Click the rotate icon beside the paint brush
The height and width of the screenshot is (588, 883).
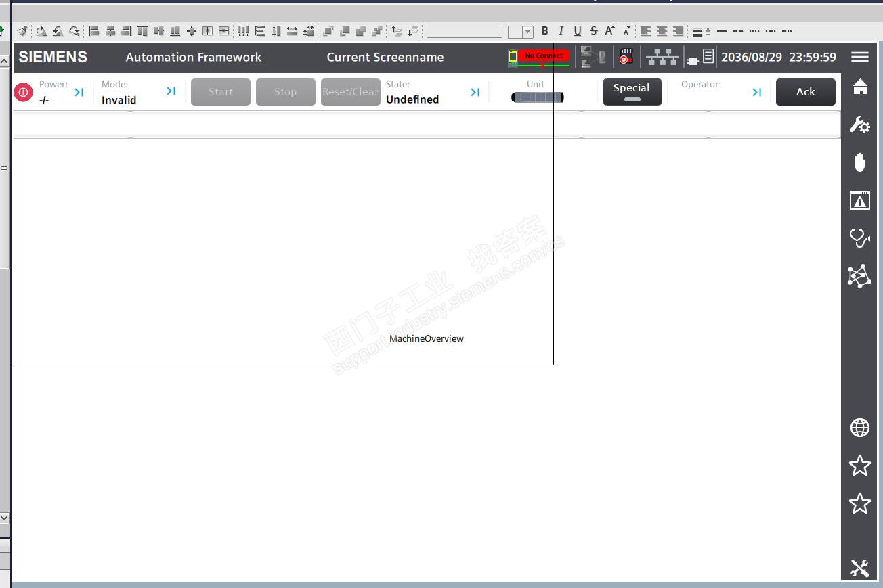[x=41, y=31]
